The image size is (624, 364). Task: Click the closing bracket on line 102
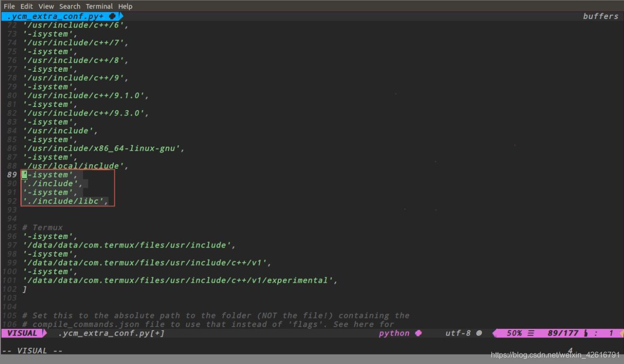click(x=25, y=289)
